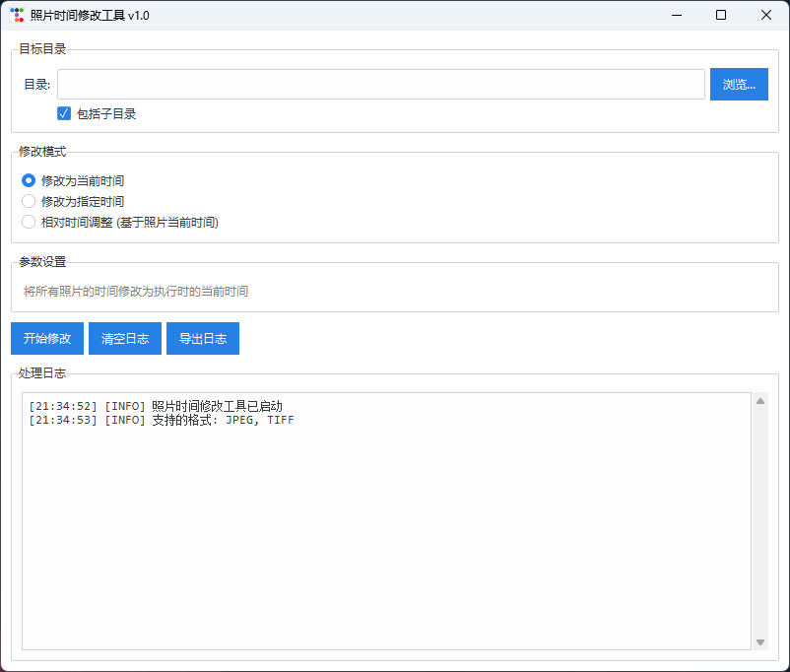Click the 目录 path input field
Screen dimensions: 790x672
pyautogui.click(x=380, y=85)
